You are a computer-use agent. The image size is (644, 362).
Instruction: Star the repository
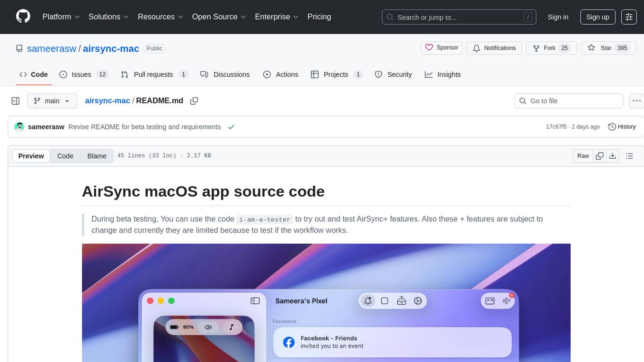point(608,48)
